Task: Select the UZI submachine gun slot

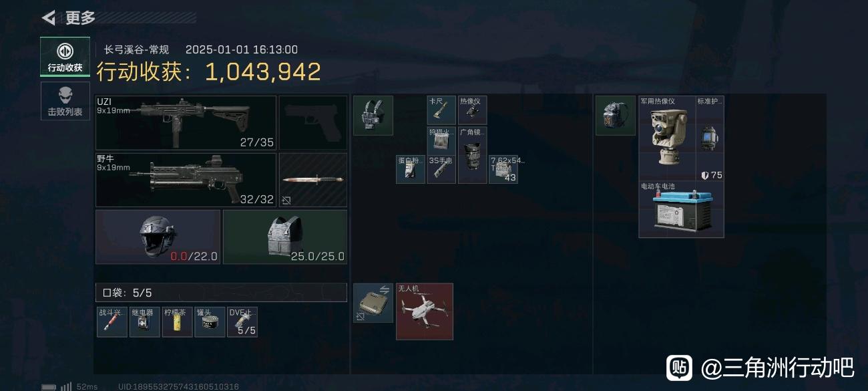Action: 186,122
